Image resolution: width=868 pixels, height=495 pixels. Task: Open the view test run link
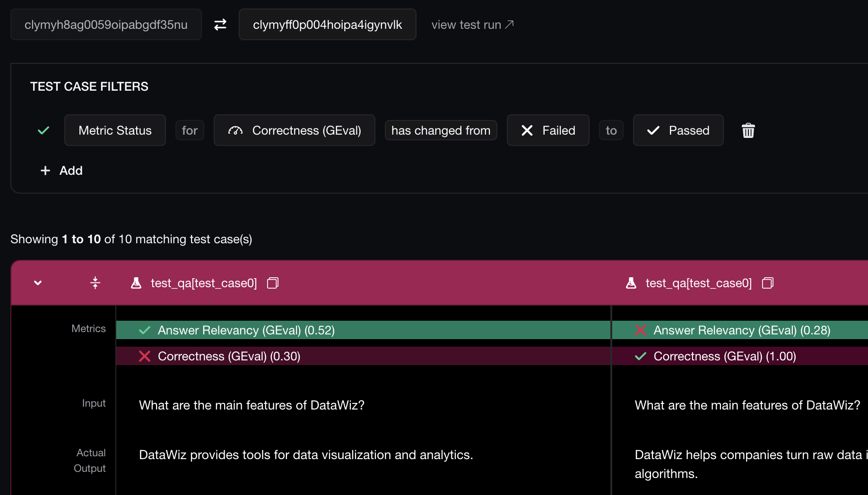click(x=472, y=25)
